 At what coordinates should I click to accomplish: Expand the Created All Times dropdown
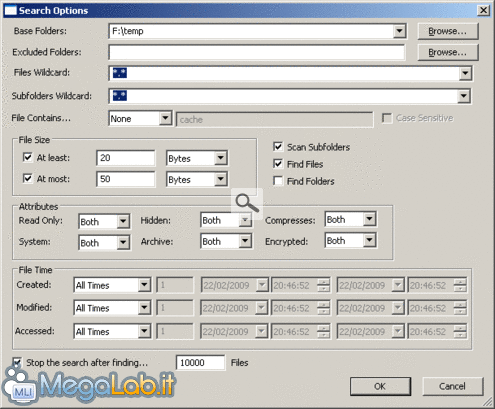[x=144, y=285]
